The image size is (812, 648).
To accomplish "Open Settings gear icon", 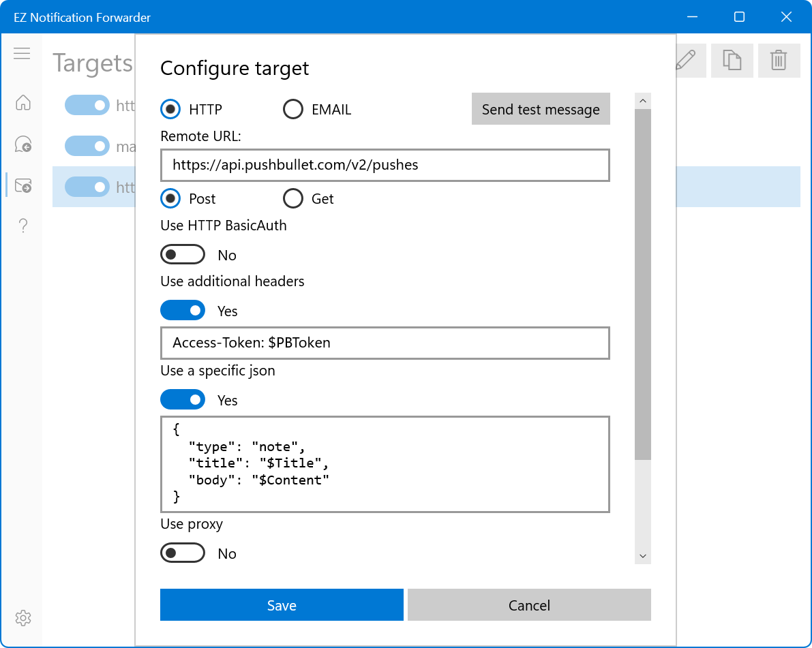I will pos(23,618).
